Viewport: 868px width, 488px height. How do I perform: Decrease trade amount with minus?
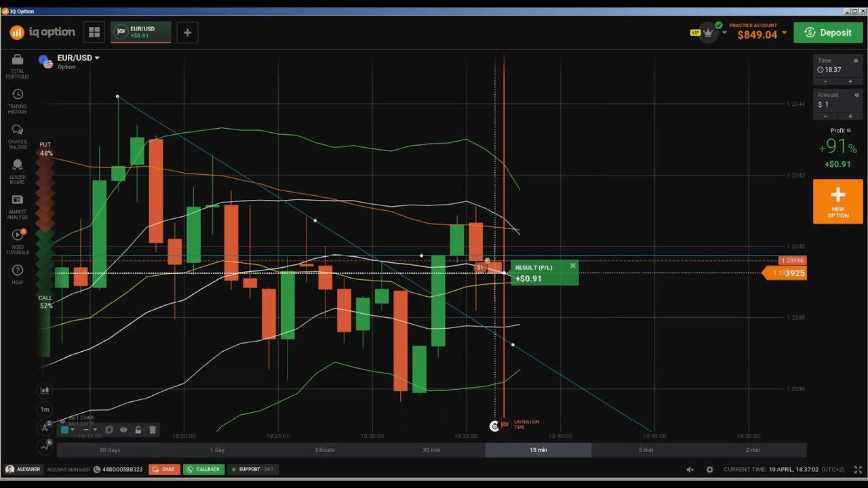825,116
